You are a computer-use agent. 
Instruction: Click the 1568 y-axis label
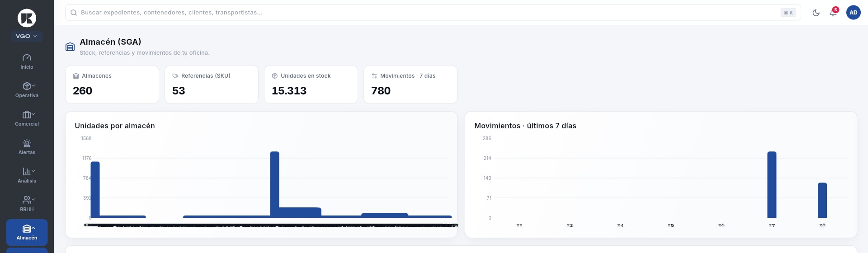86,138
